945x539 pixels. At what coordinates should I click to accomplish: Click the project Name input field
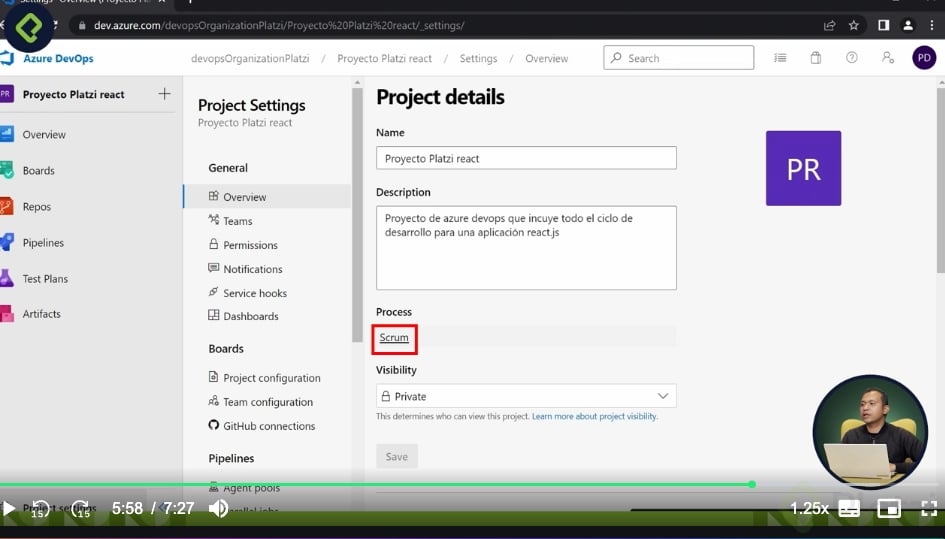(x=526, y=158)
